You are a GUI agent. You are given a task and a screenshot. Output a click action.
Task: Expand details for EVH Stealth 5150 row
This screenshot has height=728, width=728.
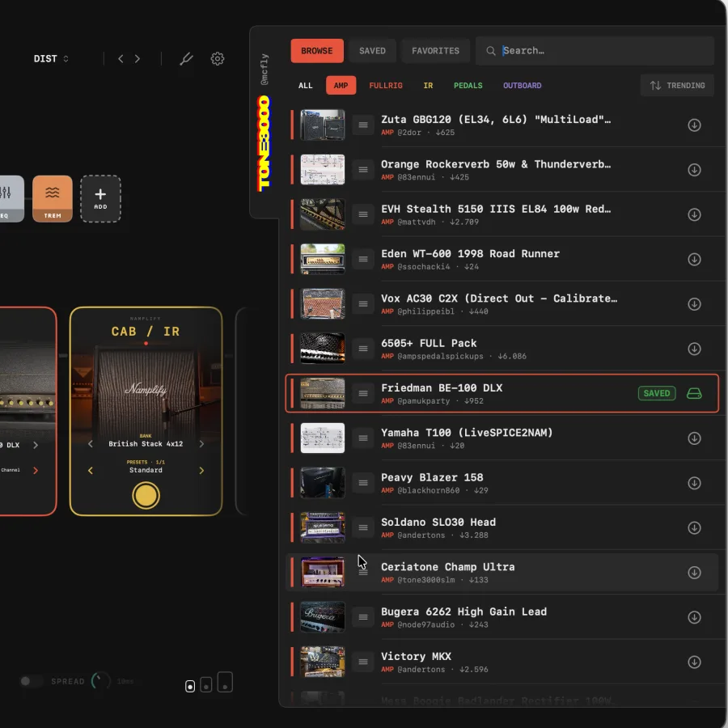[x=363, y=214]
